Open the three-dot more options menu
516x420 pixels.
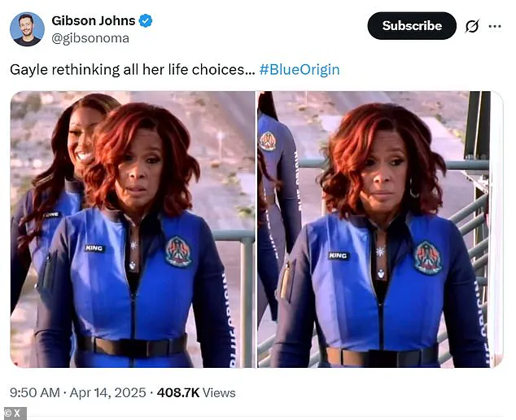pos(495,26)
